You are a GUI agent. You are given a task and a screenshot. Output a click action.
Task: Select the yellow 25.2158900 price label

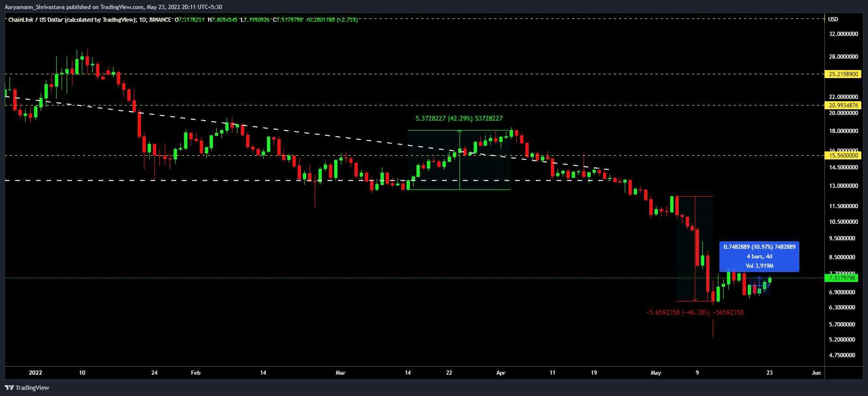pos(843,74)
